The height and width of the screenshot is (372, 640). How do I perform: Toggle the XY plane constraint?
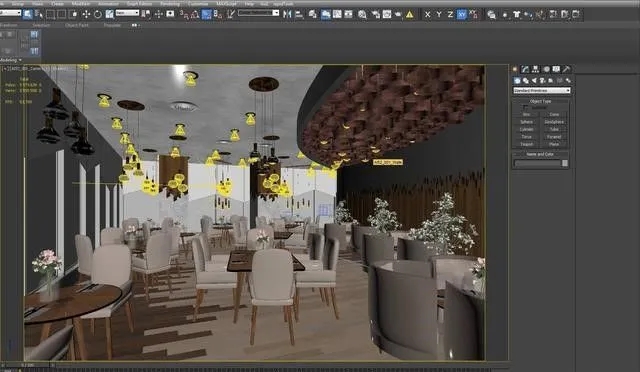462,14
